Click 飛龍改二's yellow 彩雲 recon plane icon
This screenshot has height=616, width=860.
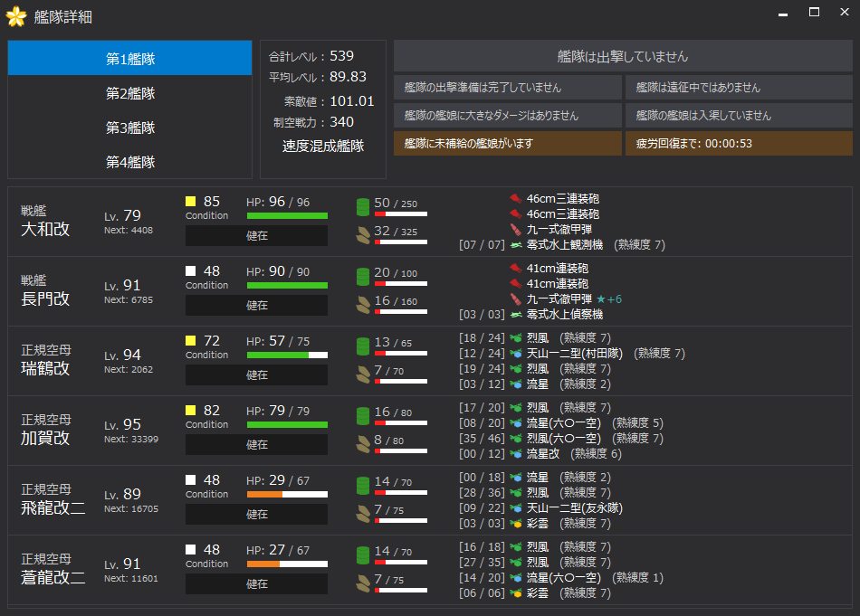(516, 524)
